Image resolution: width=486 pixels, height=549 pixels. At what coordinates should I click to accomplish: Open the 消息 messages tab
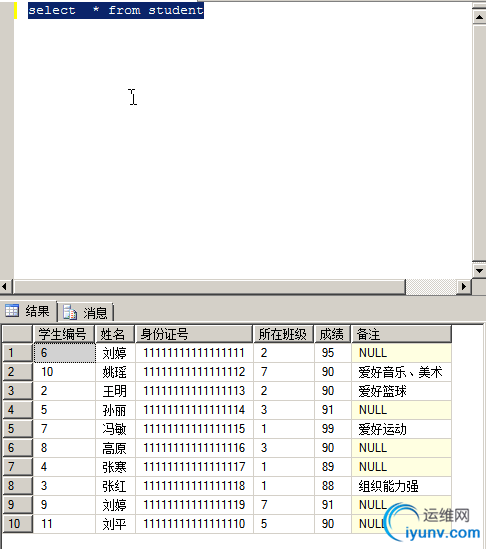tap(85, 312)
